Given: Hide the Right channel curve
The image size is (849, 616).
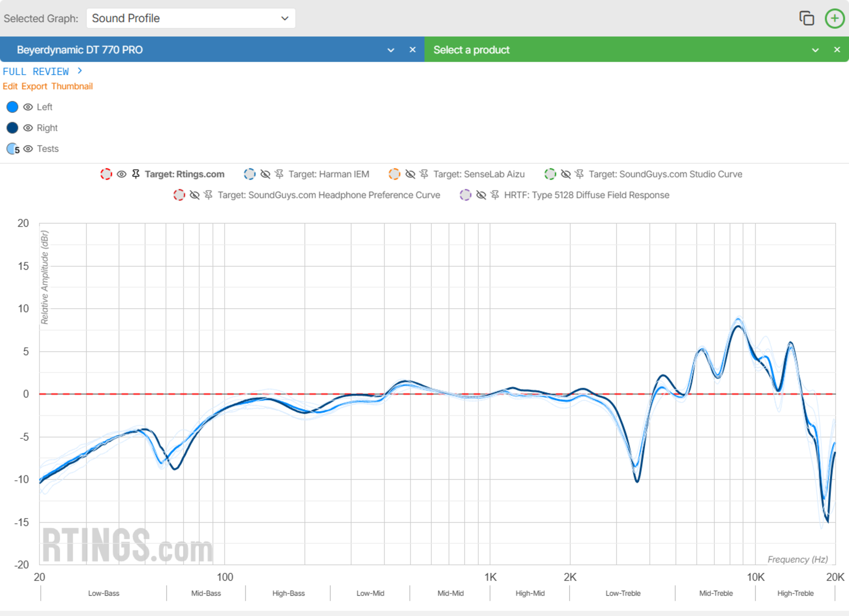Looking at the screenshot, I should 28,128.
